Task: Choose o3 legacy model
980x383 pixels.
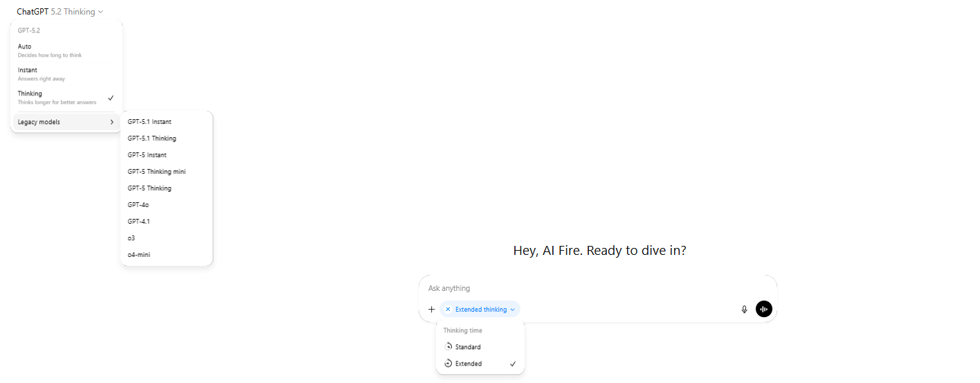Action: [166, 238]
